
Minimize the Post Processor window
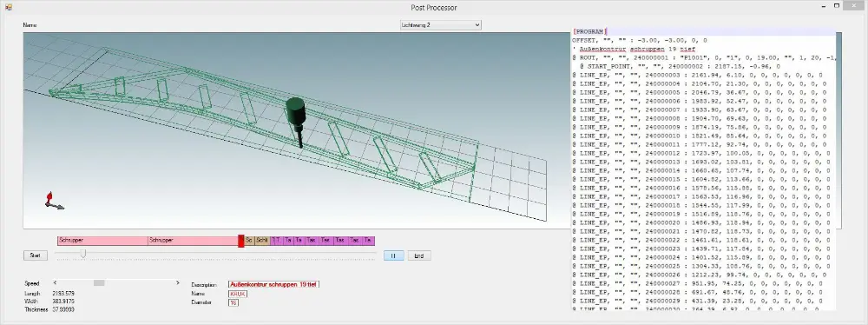click(823, 6)
